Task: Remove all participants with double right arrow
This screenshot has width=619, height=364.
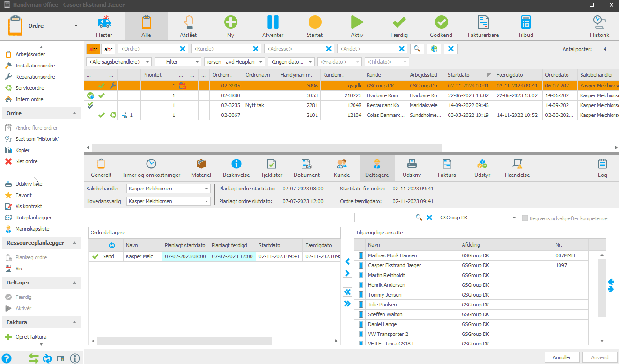Action: [x=347, y=304]
